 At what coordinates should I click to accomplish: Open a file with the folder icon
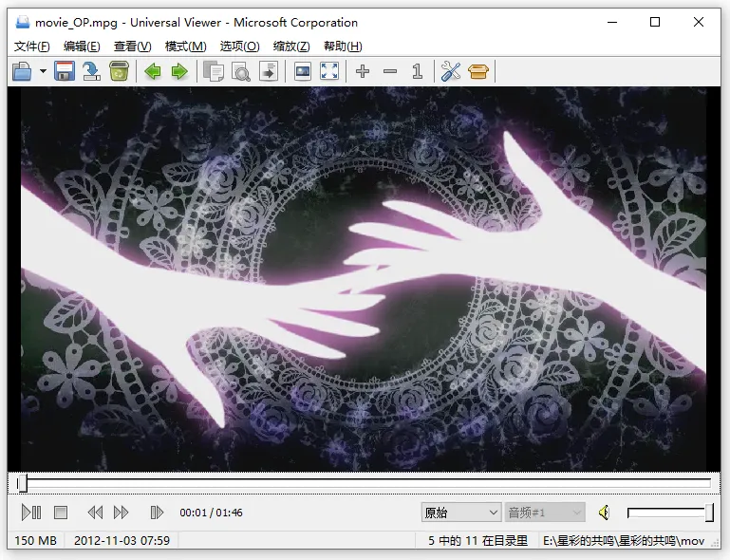click(22, 72)
